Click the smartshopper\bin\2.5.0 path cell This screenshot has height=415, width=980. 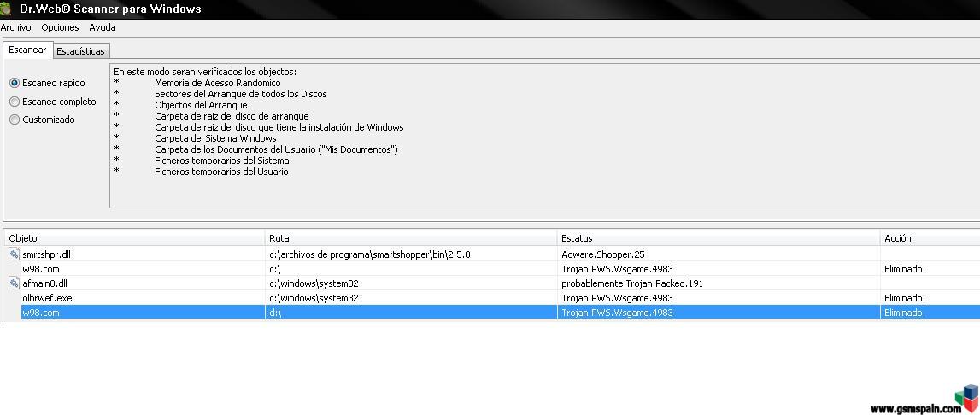coord(369,254)
